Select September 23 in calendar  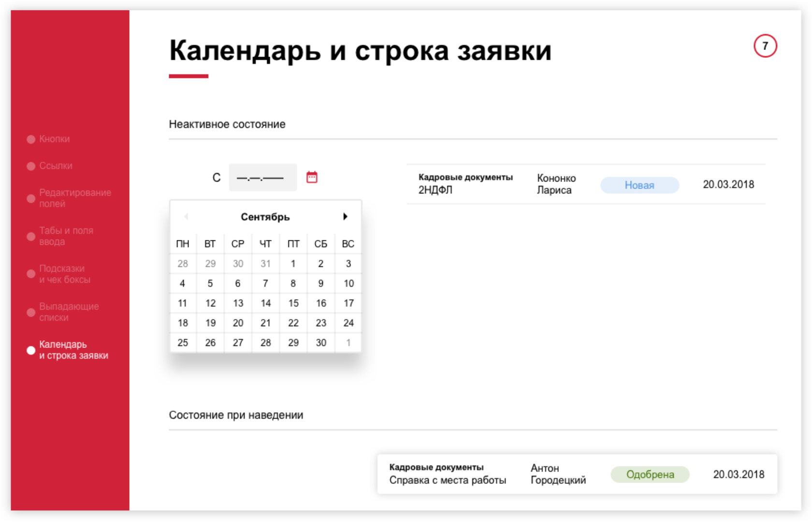tap(321, 323)
